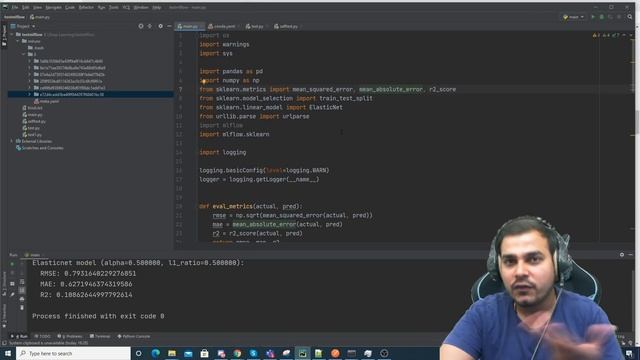Open run configuration dropdown 'main'
The image size is (640, 360).
pyautogui.click(x=573, y=17)
